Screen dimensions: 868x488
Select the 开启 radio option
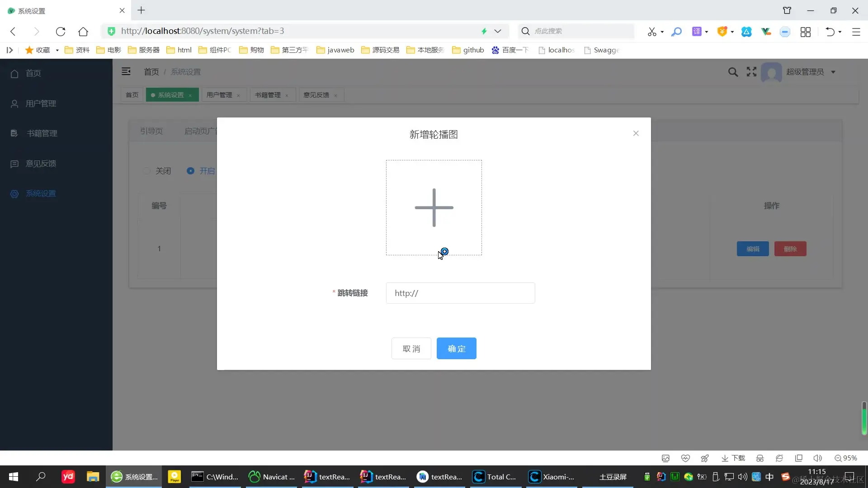190,171
